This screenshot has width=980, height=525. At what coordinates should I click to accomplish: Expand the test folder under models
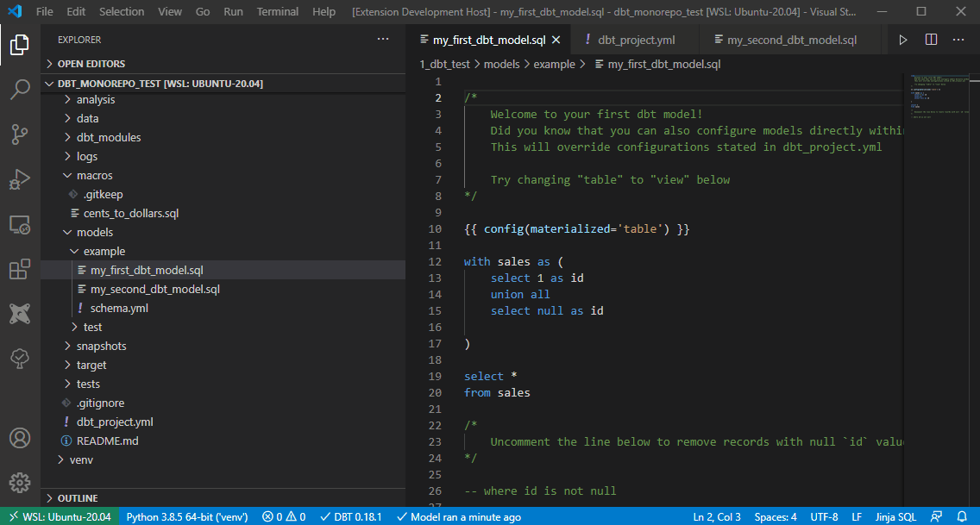[x=223, y=327]
